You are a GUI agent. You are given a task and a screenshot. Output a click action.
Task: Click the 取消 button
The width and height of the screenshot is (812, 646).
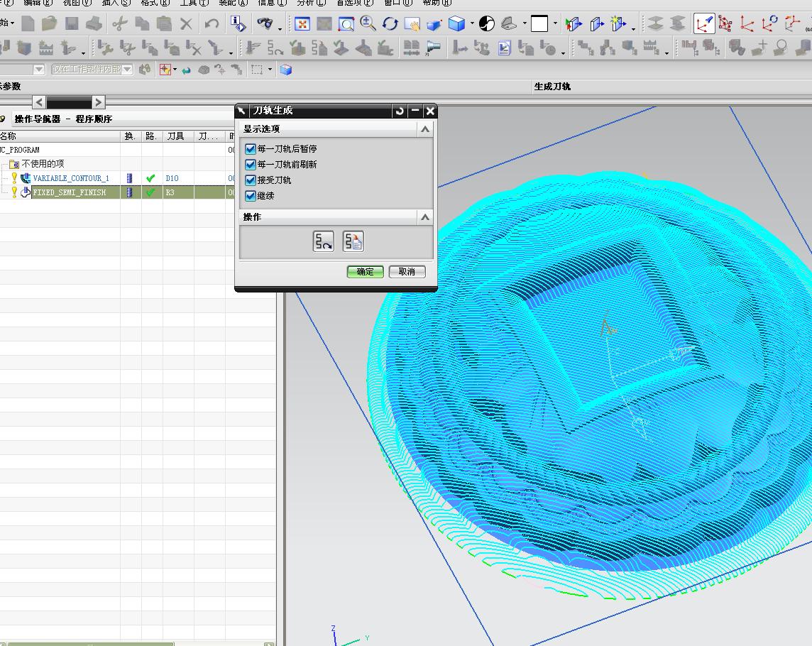[x=407, y=271]
